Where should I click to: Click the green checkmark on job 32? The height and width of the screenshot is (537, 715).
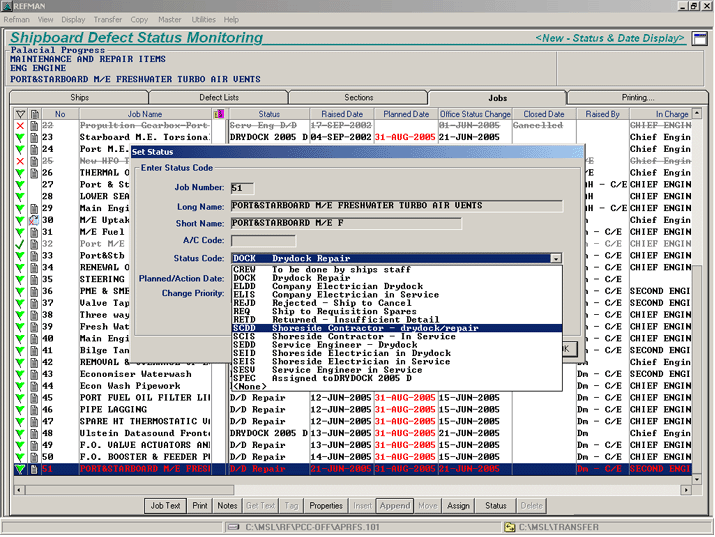pyautogui.click(x=19, y=243)
